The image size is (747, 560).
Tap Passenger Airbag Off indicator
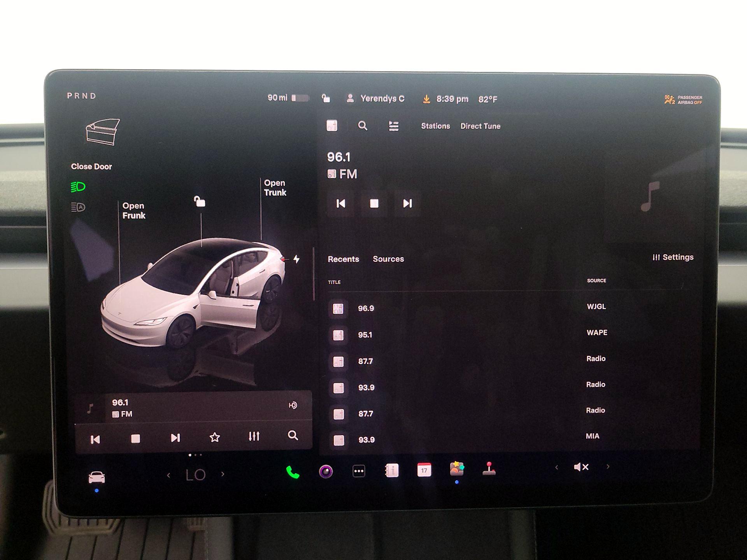[683, 100]
